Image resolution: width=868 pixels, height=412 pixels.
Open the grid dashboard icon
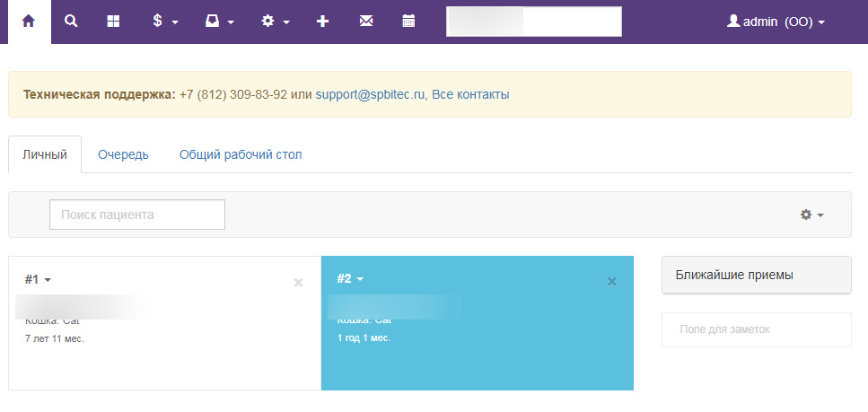(113, 22)
